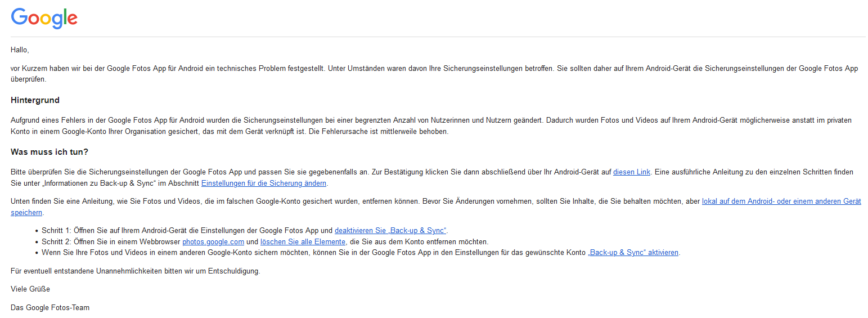The image size is (868, 318).
Task: Open the photos.google.com link
Action: [213, 241]
